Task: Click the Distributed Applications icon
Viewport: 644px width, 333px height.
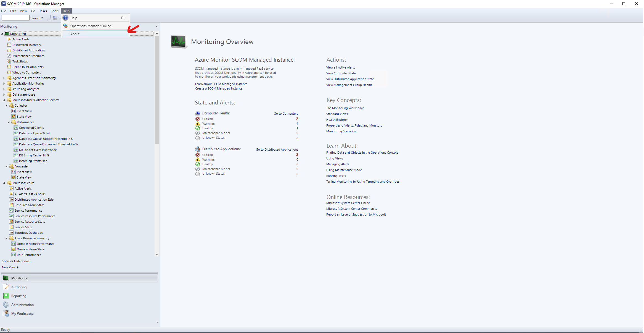Action: point(9,50)
